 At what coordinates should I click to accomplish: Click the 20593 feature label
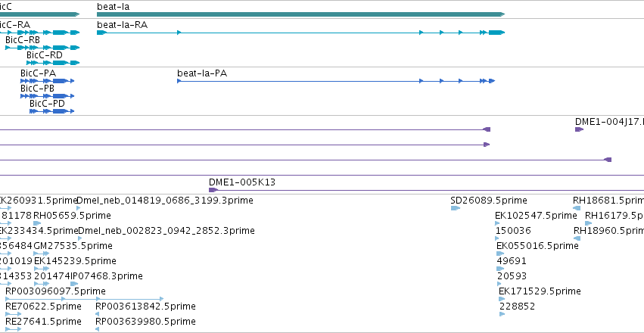coord(512,276)
